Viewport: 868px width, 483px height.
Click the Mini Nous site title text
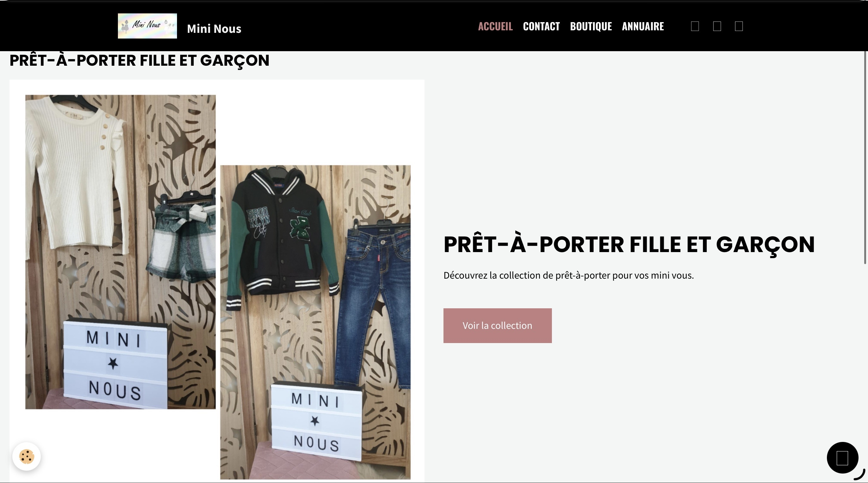click(214, 29)
